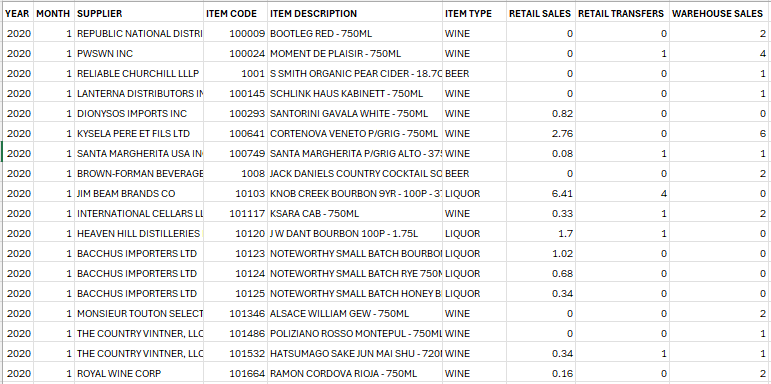Screen dimensions: 771x384
Task: Click the INTERNATIONAL CELLARS supplier cell
Action: pos(139,213)
